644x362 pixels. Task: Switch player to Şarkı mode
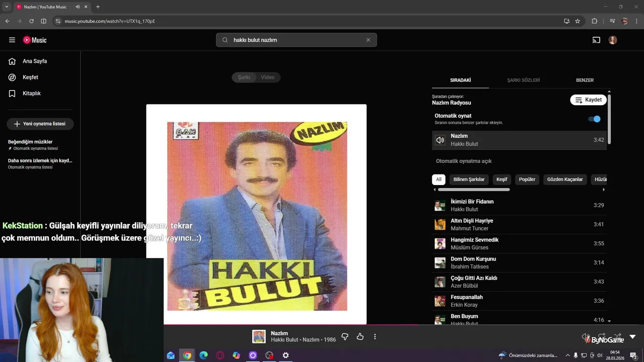pyautogui.click(x=244, y=77)
